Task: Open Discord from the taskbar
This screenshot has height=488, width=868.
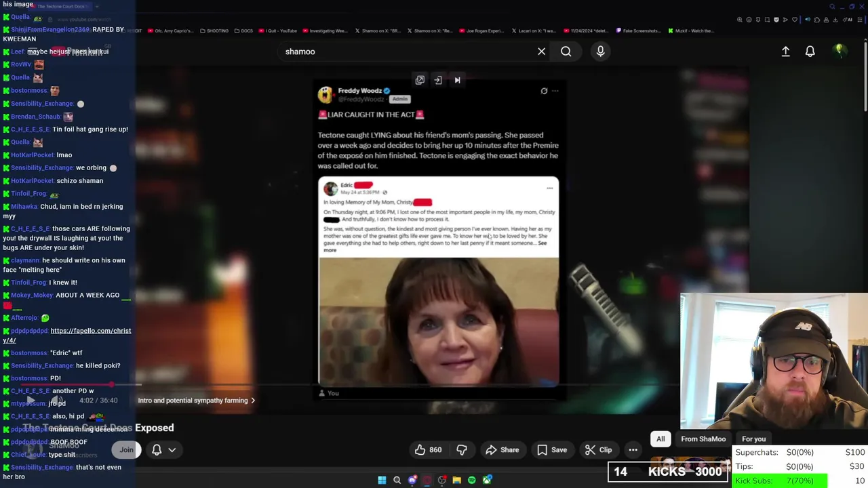Action: pos(412,480)
